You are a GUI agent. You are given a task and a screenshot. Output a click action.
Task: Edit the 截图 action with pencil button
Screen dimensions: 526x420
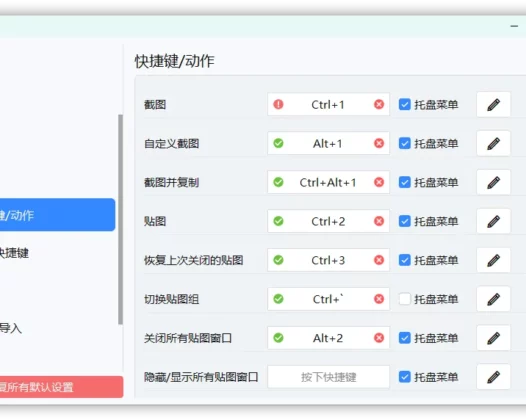pos(493,105)
